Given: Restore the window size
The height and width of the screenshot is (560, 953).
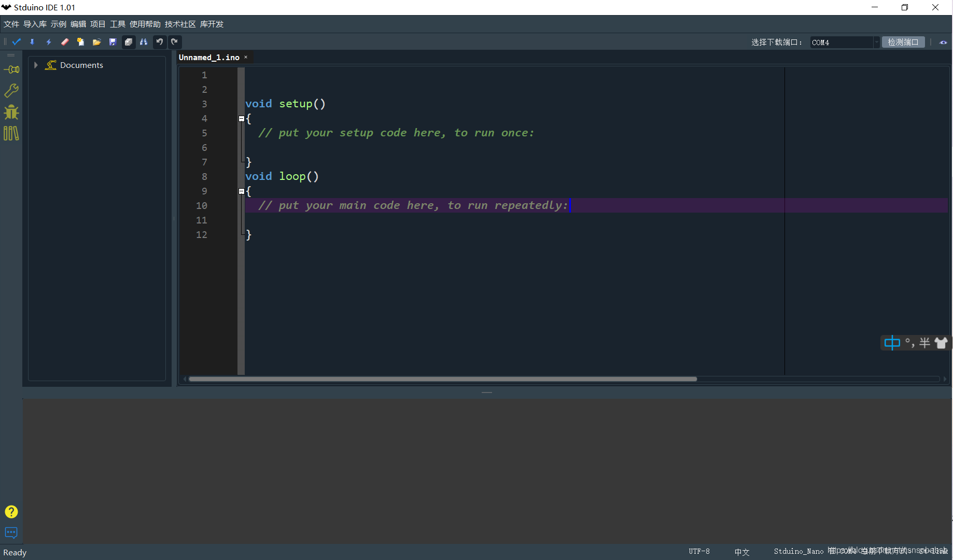Looking at the screenshot, I should click(905, 7).
